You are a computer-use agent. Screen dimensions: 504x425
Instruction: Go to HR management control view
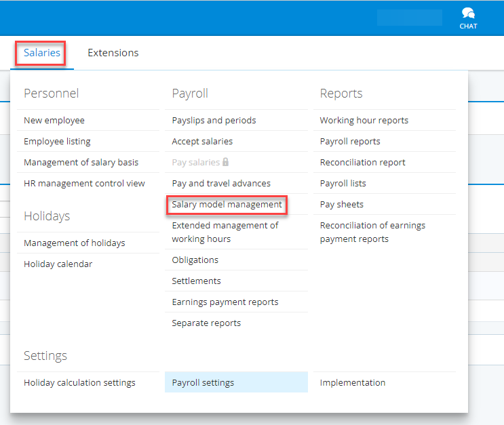84,184
